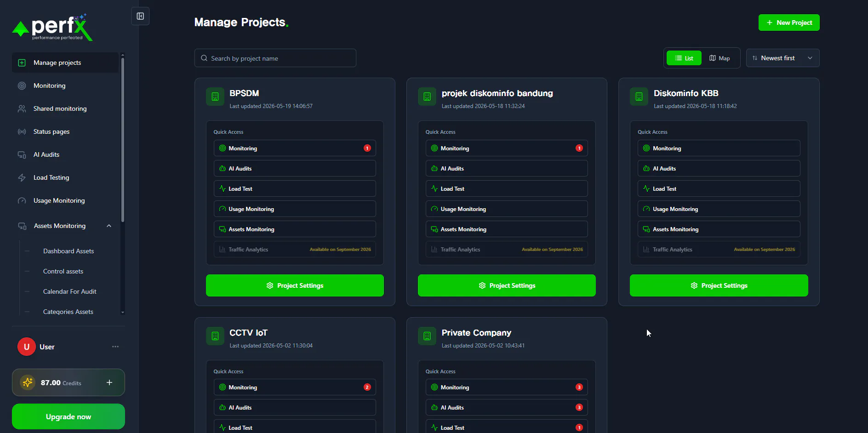868x433 pixels.
Task: Collapse the sidebar panel icon
Action: (140, 17)
